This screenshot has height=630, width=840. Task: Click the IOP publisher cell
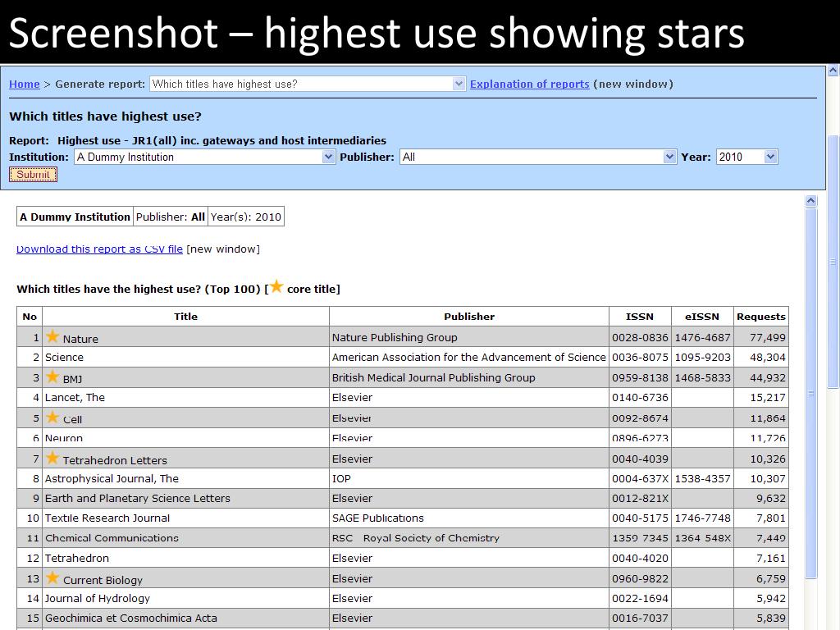469,478
